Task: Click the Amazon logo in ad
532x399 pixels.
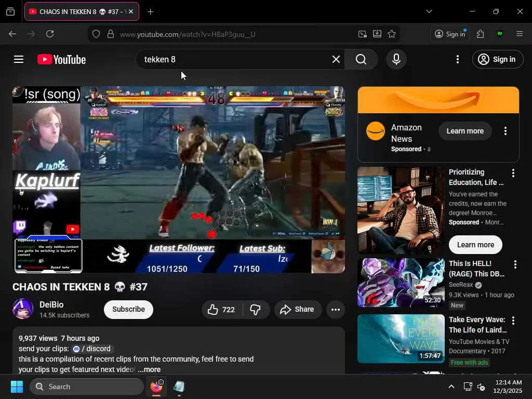Action: 375,131
